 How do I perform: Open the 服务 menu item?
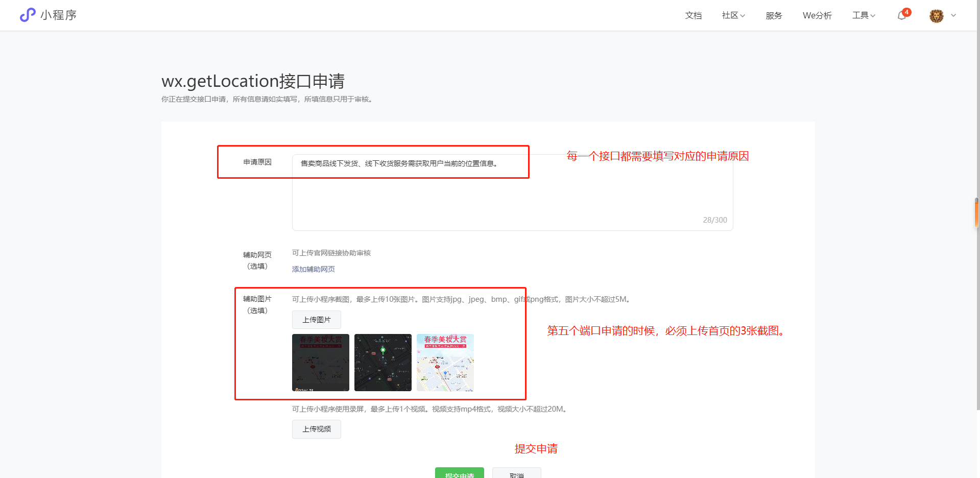tap(774, 15)
